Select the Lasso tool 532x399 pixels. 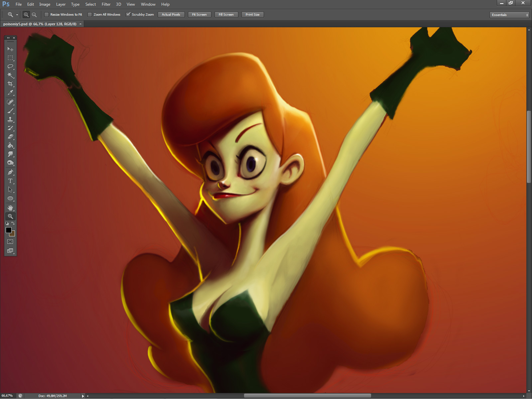(x=10, y=66)
